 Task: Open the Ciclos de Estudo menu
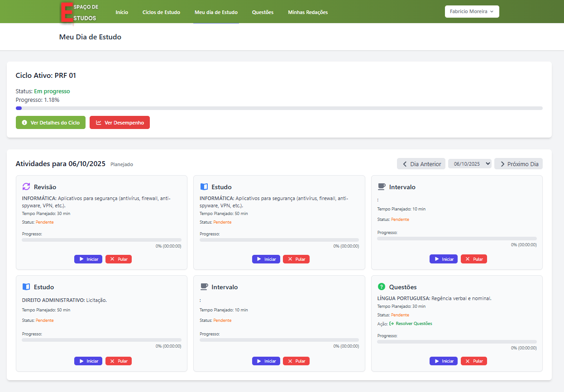[x=161, y=12]
